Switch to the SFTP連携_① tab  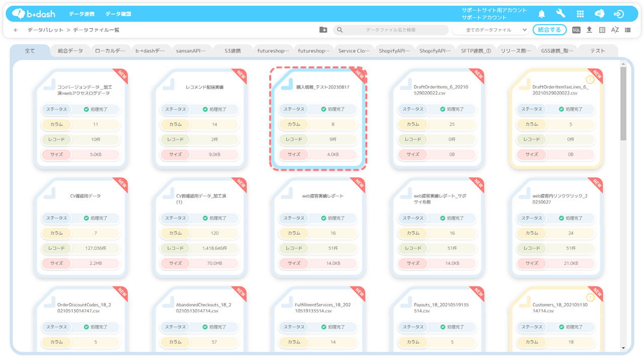[x=476, y=51]
